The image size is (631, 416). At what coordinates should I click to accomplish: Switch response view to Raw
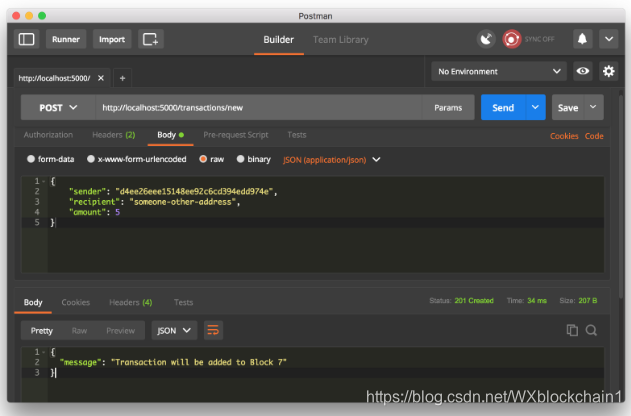(79, 331)
